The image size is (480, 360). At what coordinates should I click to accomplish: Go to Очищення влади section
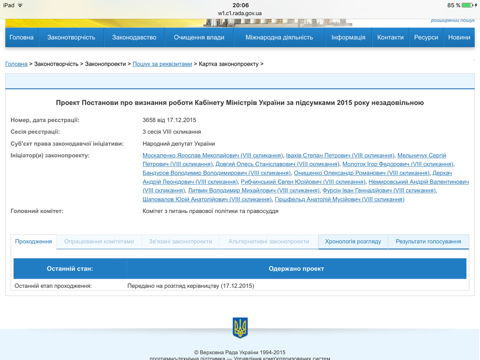pos(199,37)
